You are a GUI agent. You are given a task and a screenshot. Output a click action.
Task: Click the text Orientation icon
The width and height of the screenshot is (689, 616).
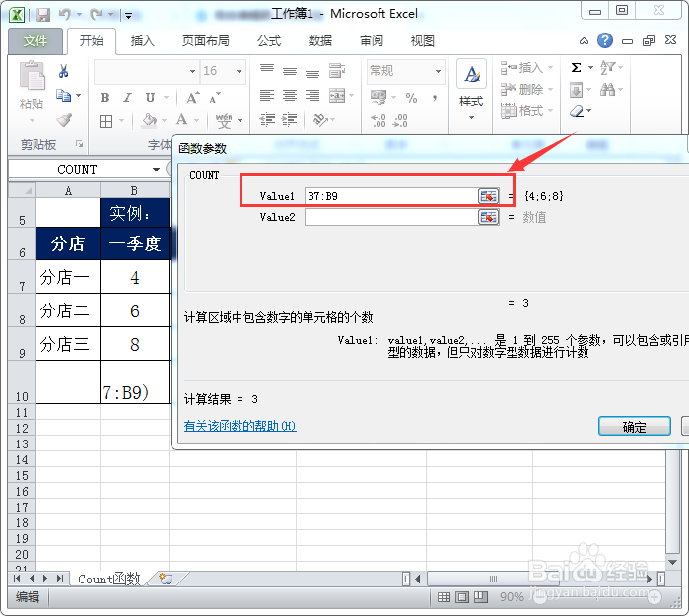coord(320,119)
